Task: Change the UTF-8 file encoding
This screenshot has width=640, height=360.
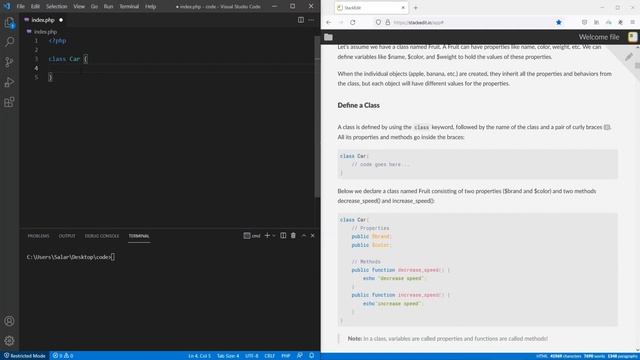Action: tap(251, 356)
